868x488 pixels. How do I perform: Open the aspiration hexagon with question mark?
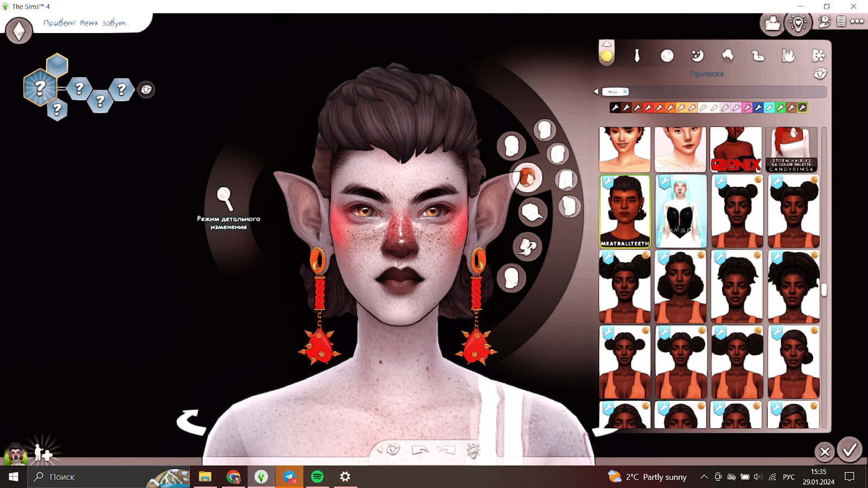[x=40, y=87]
